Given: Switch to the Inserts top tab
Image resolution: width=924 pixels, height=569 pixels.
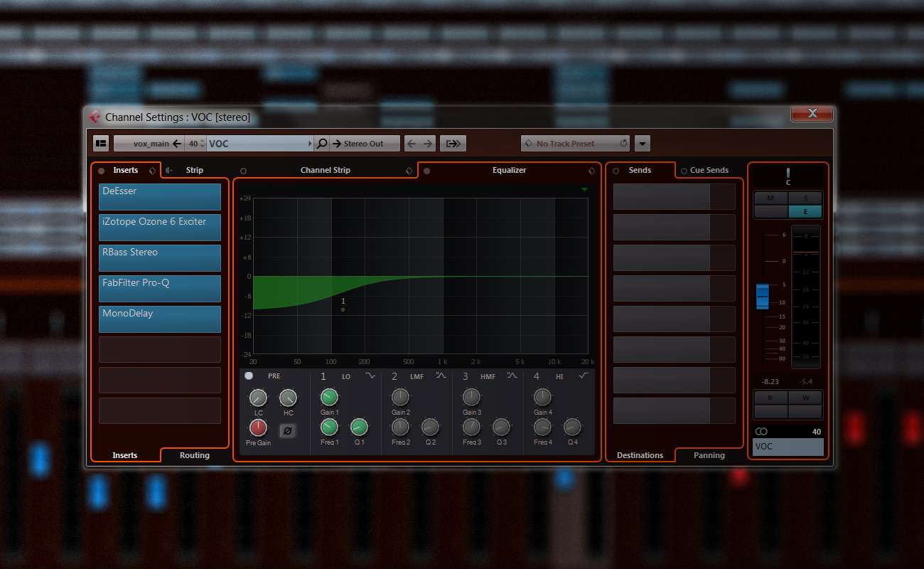Looking at the screenshot, I should click(126, 171).
